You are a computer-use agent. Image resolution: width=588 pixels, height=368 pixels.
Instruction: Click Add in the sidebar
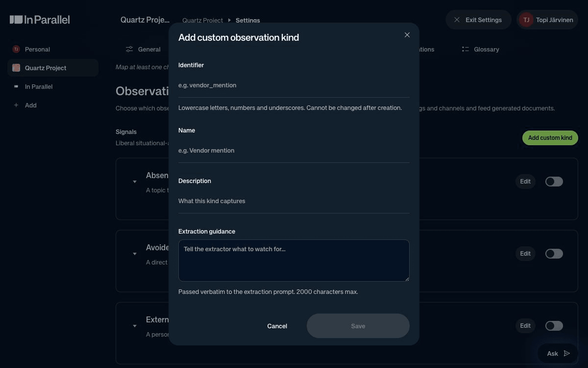click(53, 105)
